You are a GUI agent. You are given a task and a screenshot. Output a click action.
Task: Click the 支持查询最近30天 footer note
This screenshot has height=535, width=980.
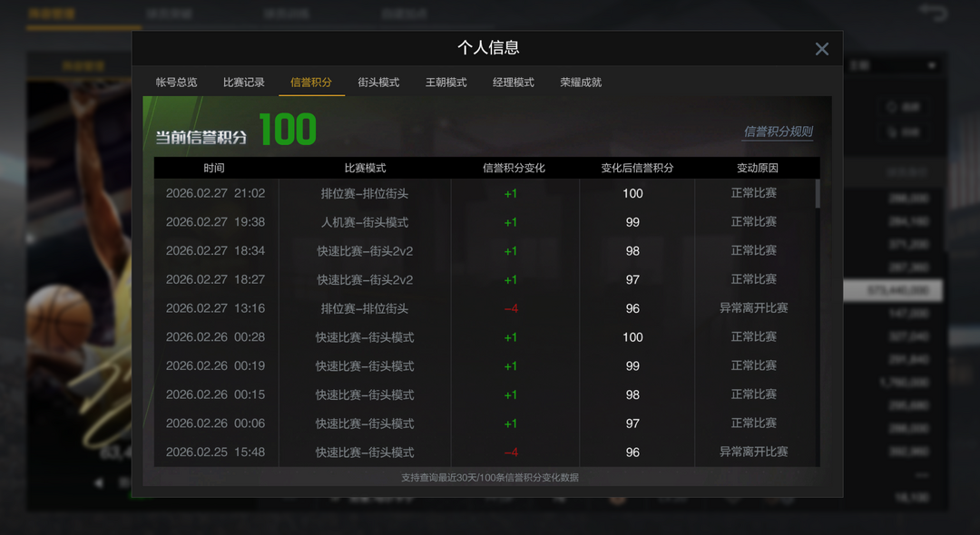tap(490, 478)
